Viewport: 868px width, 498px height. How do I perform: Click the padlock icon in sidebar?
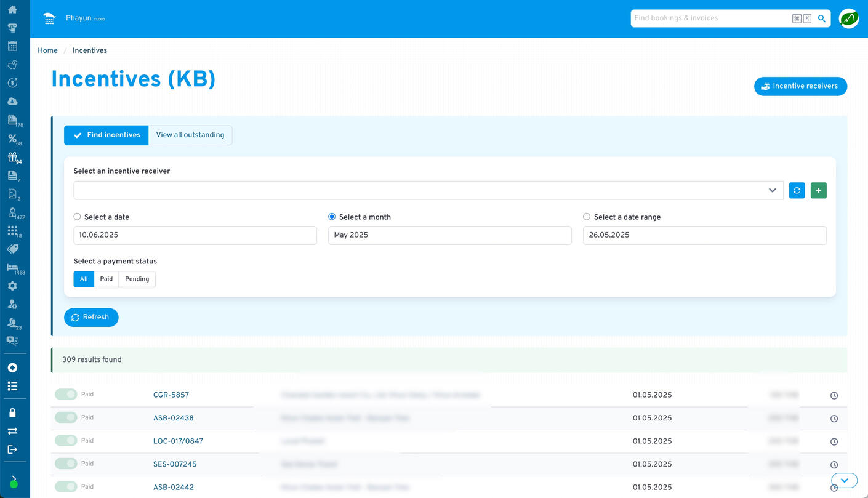point(12,412)
